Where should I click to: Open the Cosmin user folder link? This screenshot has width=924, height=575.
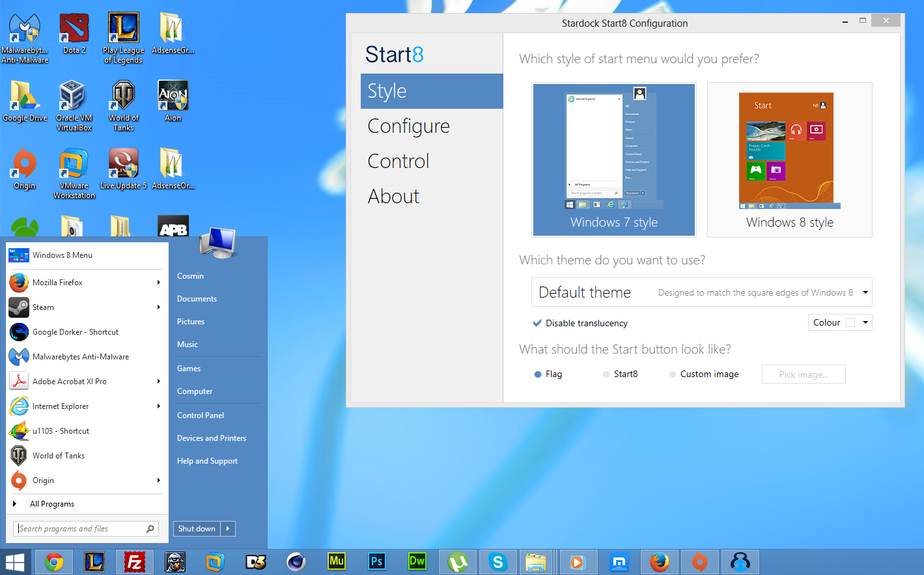coord(190,276)
